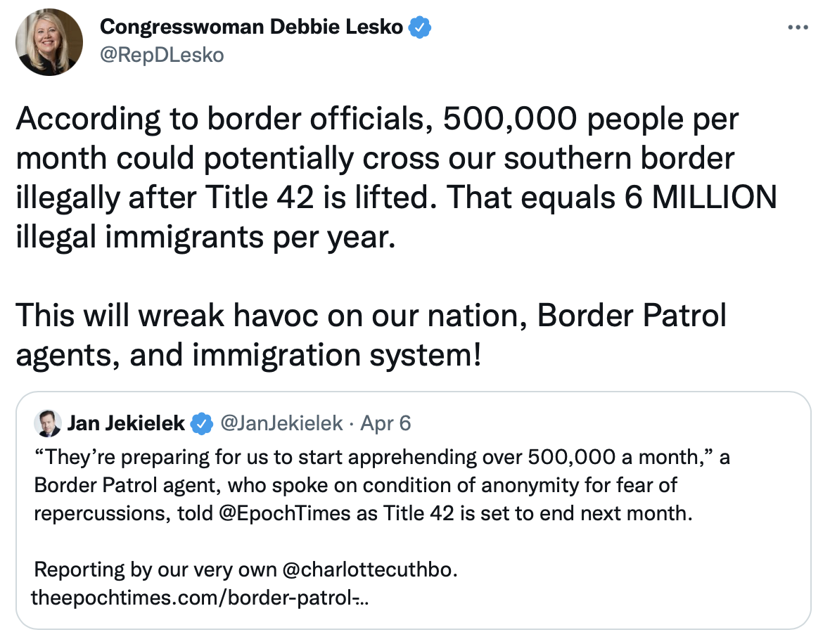Click Jan Jekielek's small avatar icon
This screenshot has width=830, height=644.
(47, 423)
